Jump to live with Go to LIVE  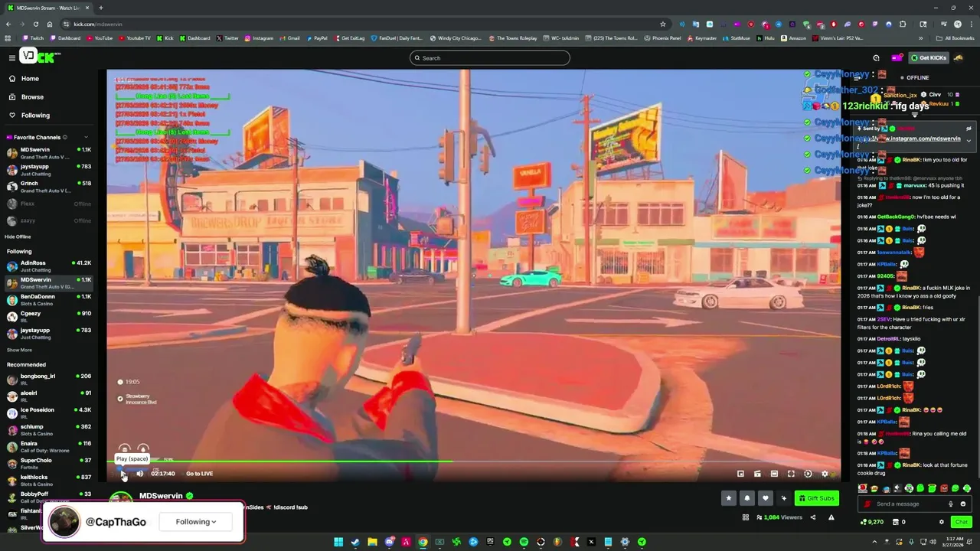tap(199, 474)
